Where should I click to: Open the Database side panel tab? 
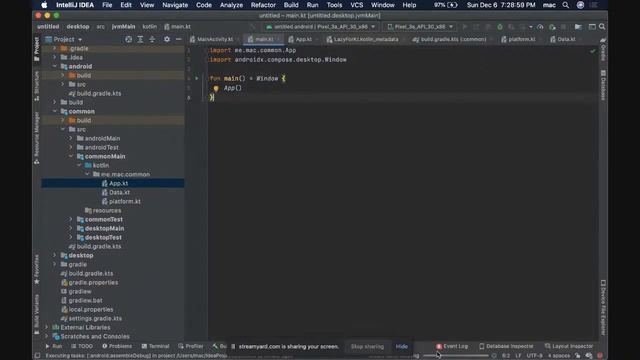pos(603,85)
